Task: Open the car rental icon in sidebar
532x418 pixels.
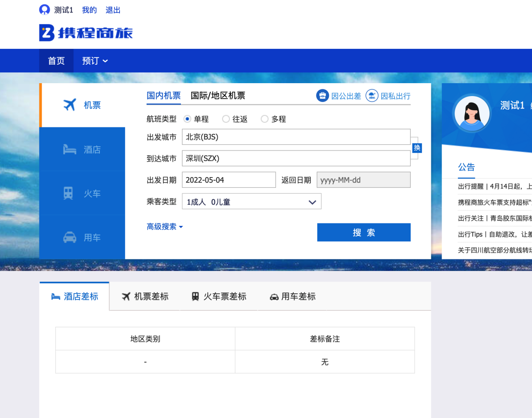Action: pos(69,238)
